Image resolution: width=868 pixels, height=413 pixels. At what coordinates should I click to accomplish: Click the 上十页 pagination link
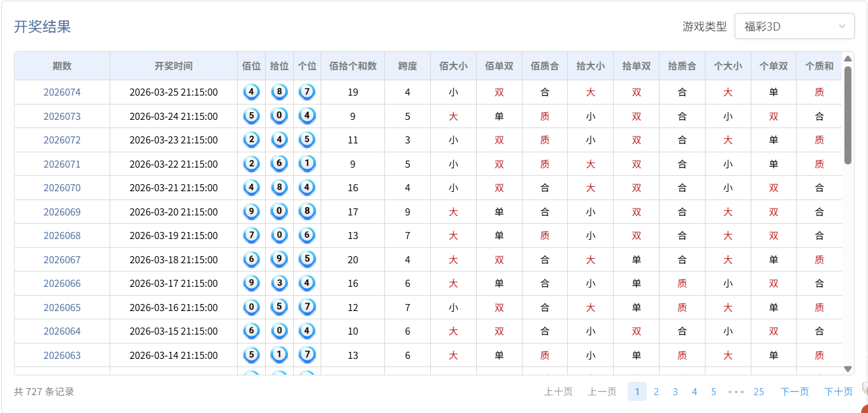point(558,391)
